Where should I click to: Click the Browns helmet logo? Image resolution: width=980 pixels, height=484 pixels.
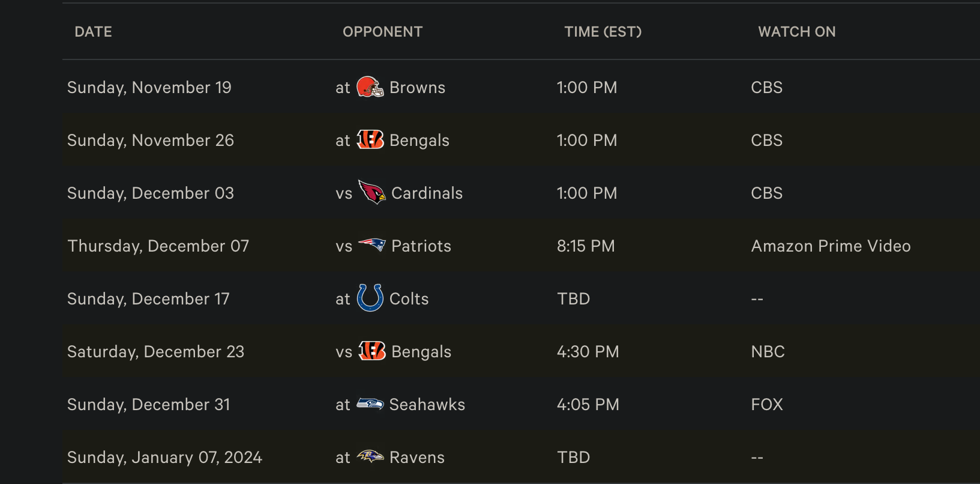[370, 87]
